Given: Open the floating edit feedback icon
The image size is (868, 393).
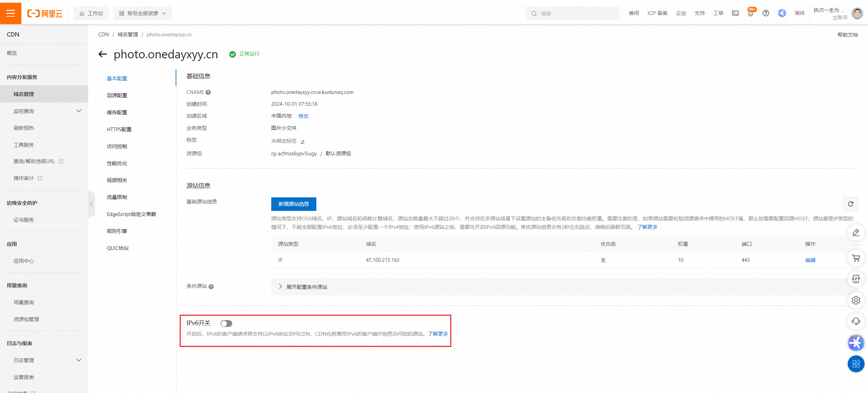Looking at the screenshot, I should pos(856,233).
